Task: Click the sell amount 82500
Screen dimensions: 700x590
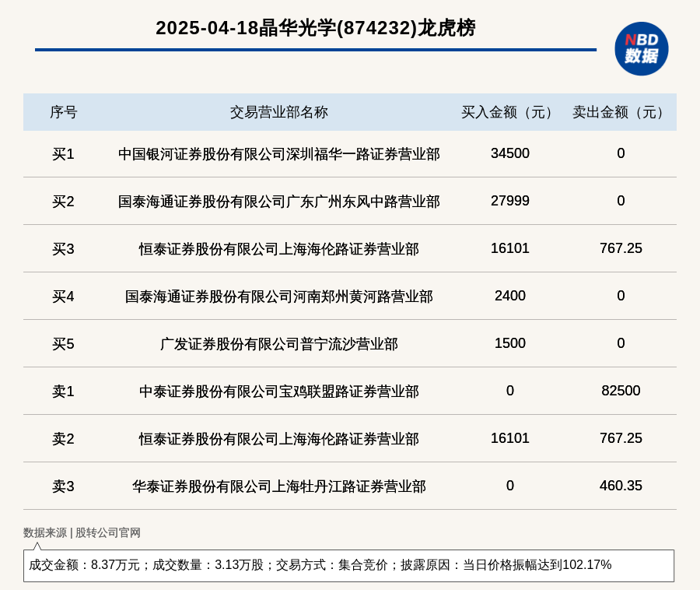Action: 621,391
